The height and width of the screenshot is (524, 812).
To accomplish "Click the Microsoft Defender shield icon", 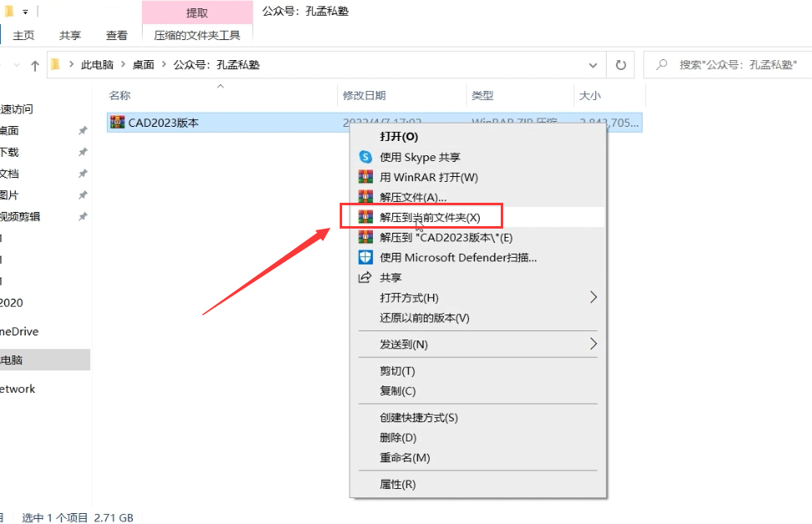I will point(366,257).
